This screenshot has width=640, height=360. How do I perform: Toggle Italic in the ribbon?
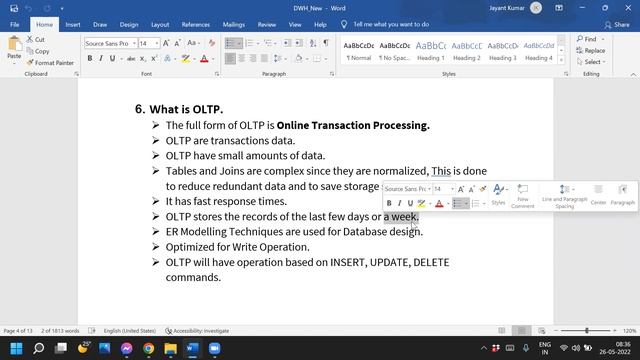pos(101,59)
